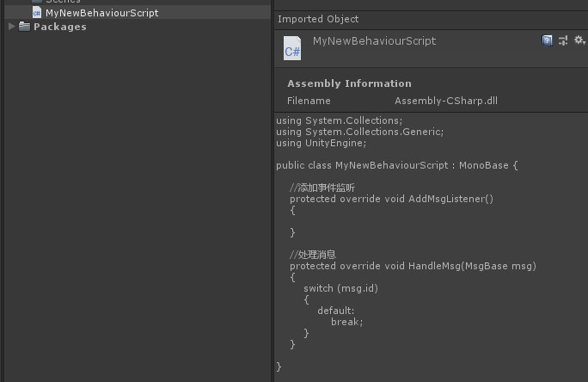Click the HandleMsg method signature line
588x382 pixels.
(413, 266)
